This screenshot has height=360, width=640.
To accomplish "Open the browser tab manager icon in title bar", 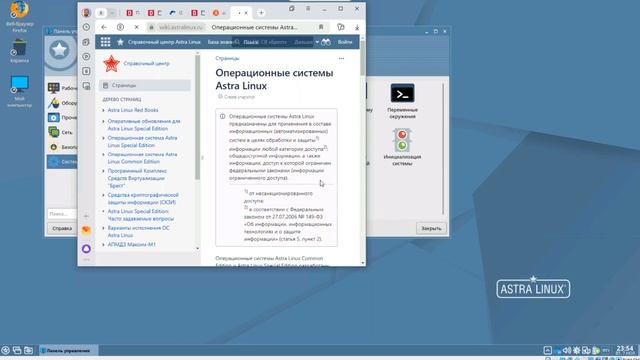I will click(x=292, y=9).
